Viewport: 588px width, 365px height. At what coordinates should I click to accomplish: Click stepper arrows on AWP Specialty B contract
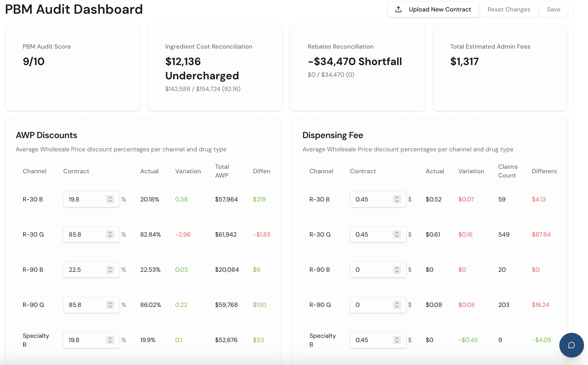coord(110,340)
